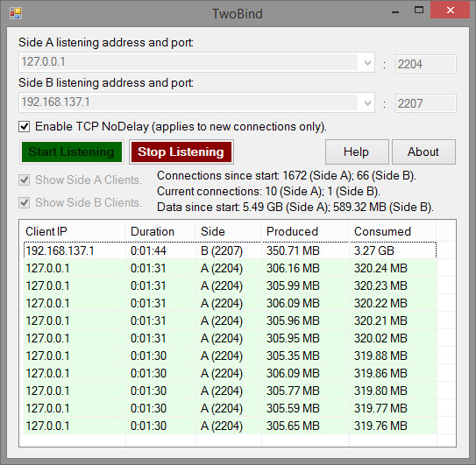Close the TwoBind window

pyautogui.click(x=451, y=10)
